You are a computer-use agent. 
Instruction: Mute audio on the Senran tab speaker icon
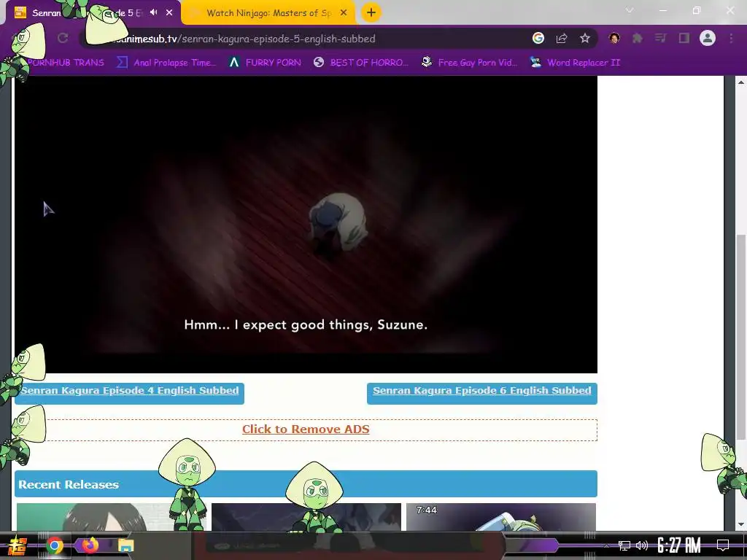click(153, 12)
